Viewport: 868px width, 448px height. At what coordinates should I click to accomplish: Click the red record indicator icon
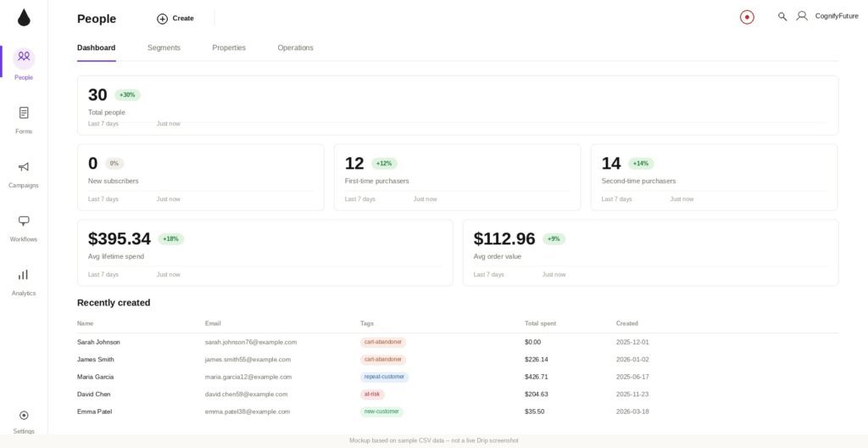click(747, 17)
